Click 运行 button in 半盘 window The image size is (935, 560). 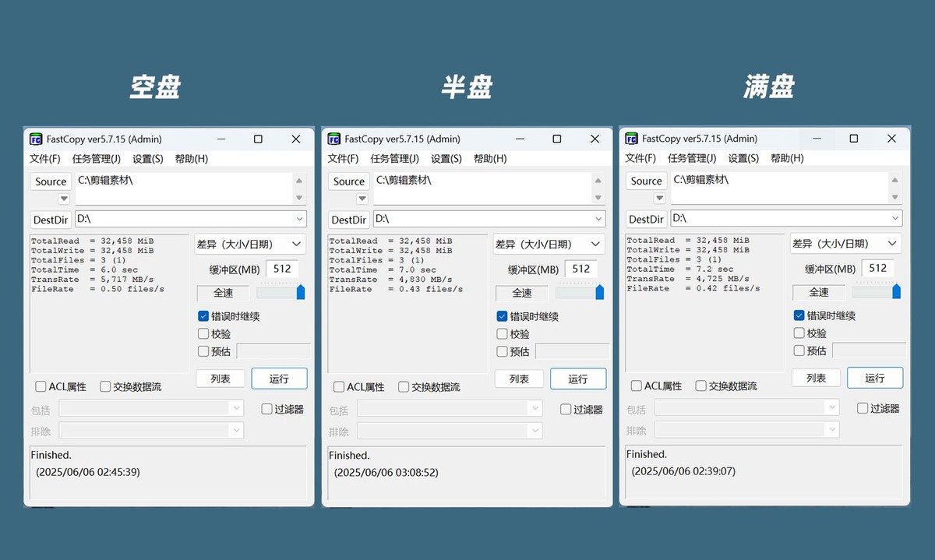pos(578,379)
